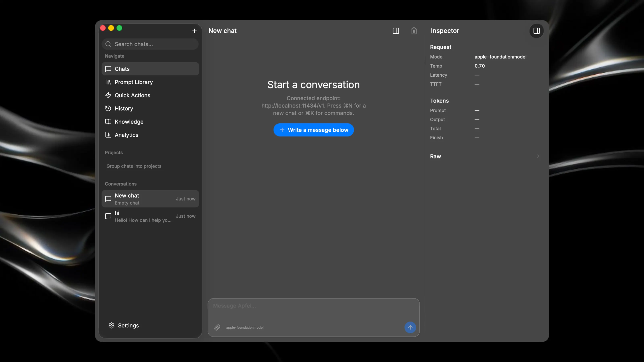
Task: Click the Output tokens label
Action: [x=437, y=119]
